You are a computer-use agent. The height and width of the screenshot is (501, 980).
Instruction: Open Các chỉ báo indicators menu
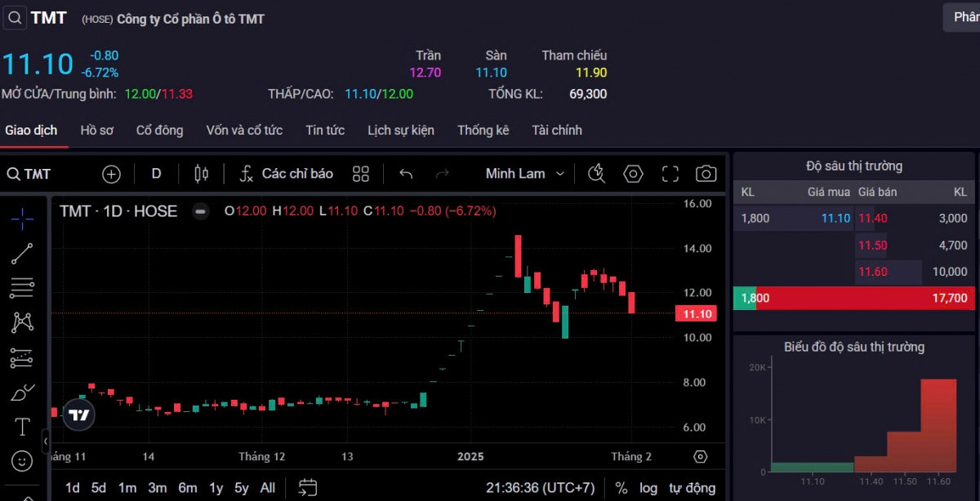coord(287,174)
